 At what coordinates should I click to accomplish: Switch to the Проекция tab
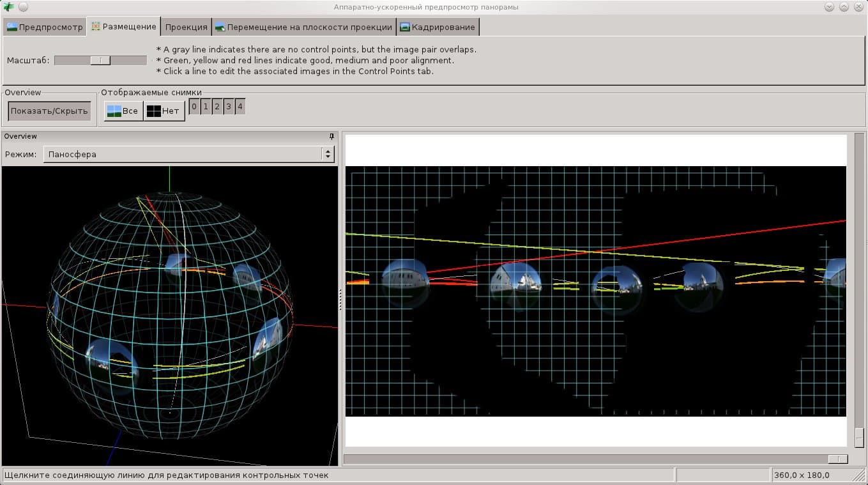point(186,27)
